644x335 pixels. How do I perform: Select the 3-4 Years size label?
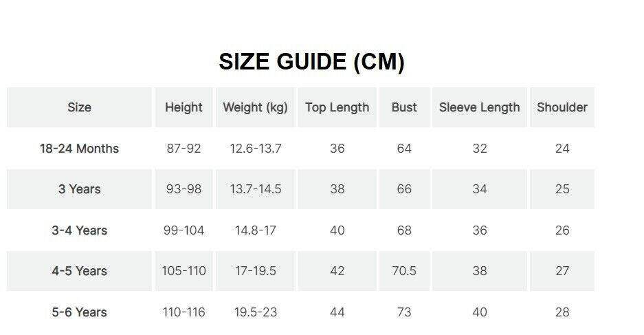pos(79,230)
